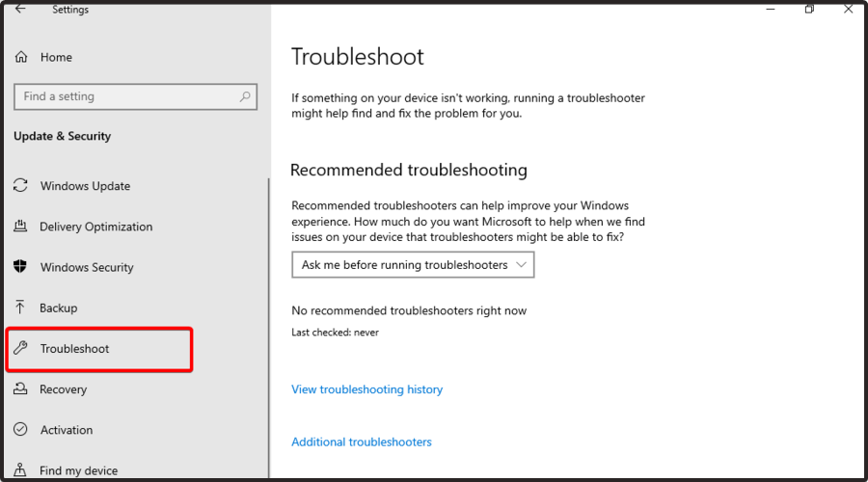The width and height of the screenshot is (868, 482).
Task: Open the Ask me before running troubleshooters dropdown
Action: 413,264
